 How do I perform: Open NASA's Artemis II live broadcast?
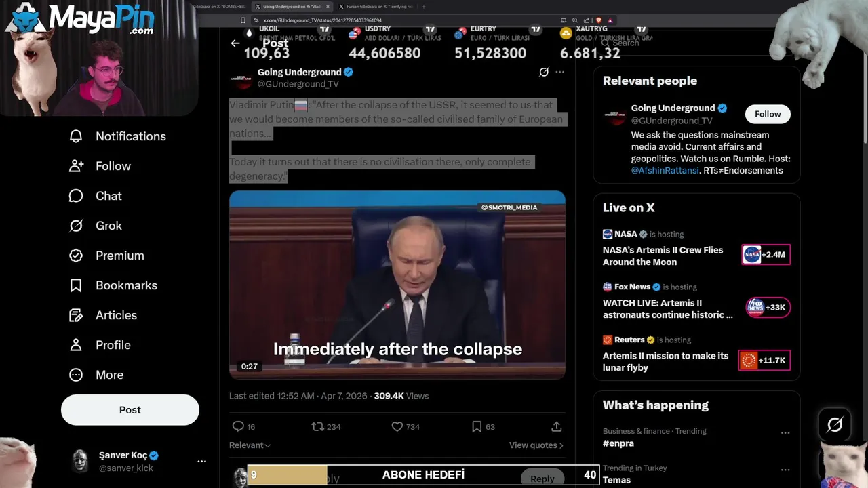pyautogui.click(x=663, y=256)
